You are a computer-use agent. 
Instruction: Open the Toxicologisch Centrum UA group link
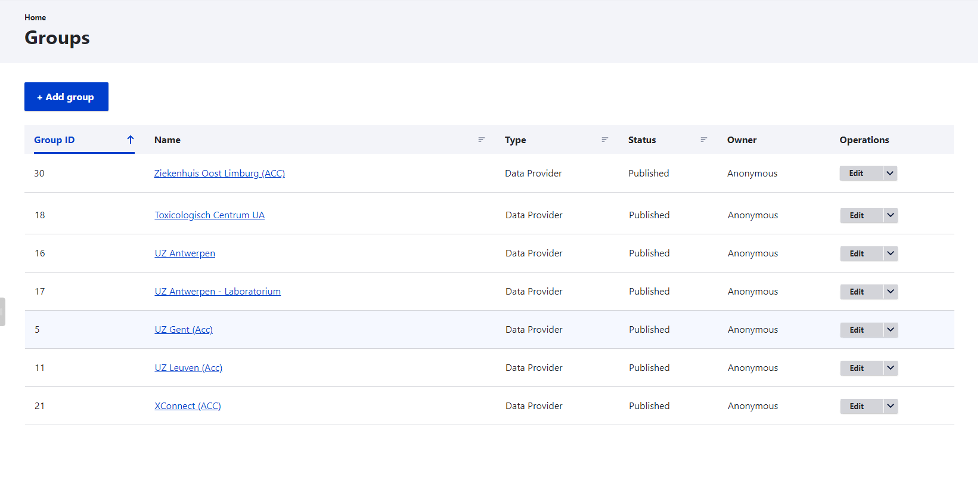(209, 215)
